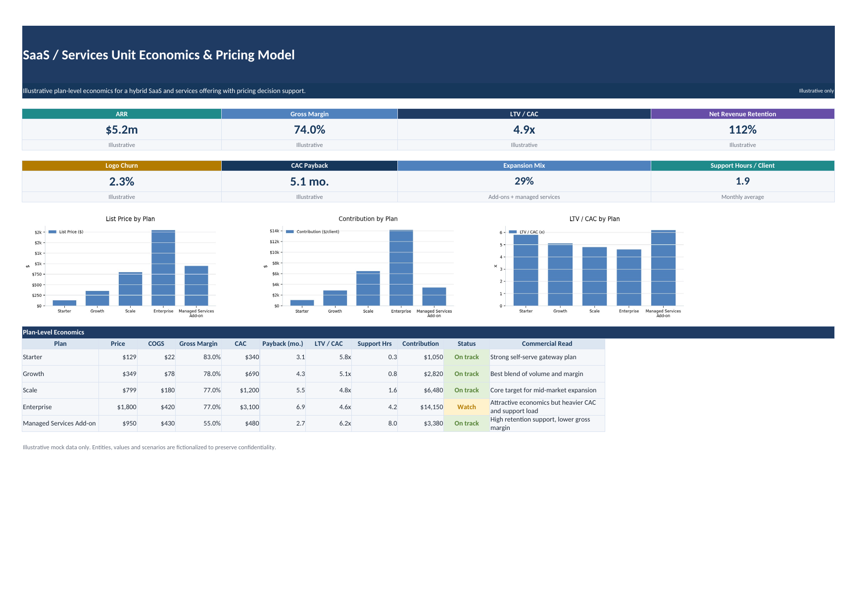Click the Enterprise price $1,800 cell
Image resolution: width=868 pixels, height=614 pixels.
coord(118,407)
